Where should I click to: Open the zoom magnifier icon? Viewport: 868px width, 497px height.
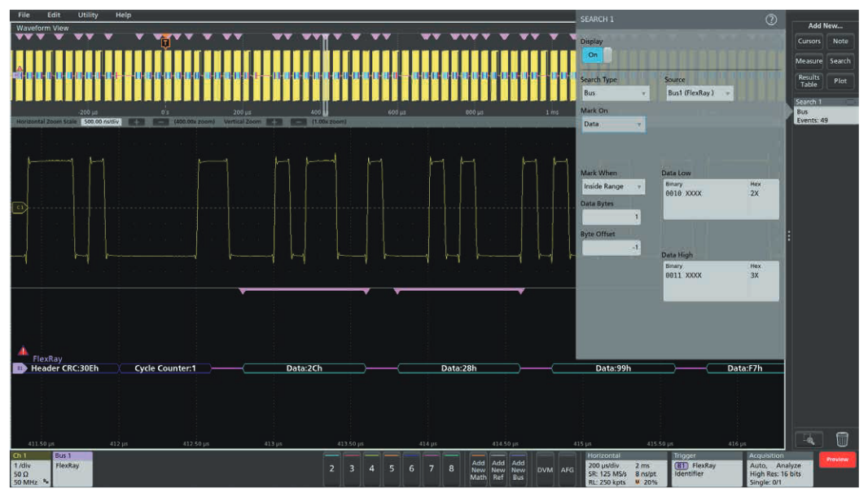(x=809, y=440)
